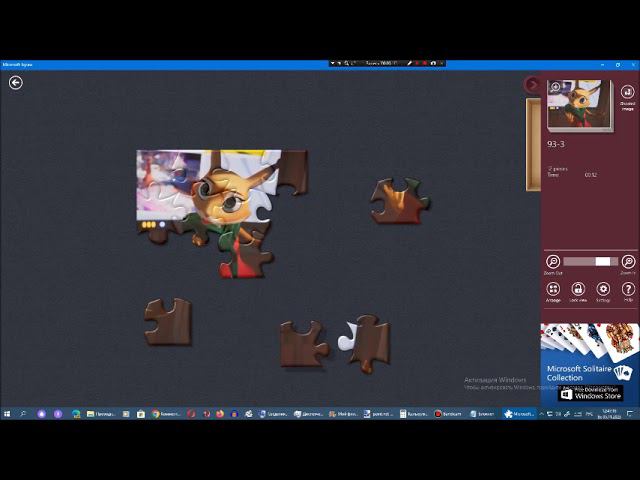Click the pencil in recording toolbar
Image resolution: width=640 pixels, height=480 pixels.
(409, 63)
